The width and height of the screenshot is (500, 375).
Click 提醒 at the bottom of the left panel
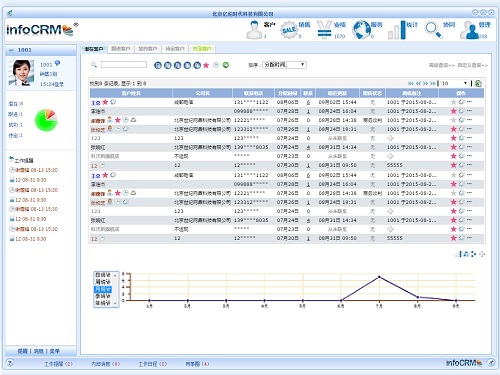click(22, 351)
